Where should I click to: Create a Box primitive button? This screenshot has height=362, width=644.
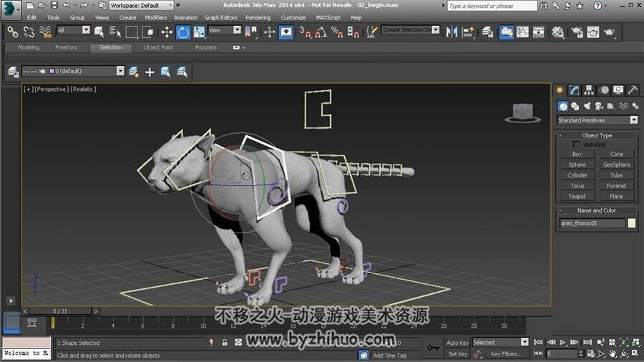coord(577,155)
